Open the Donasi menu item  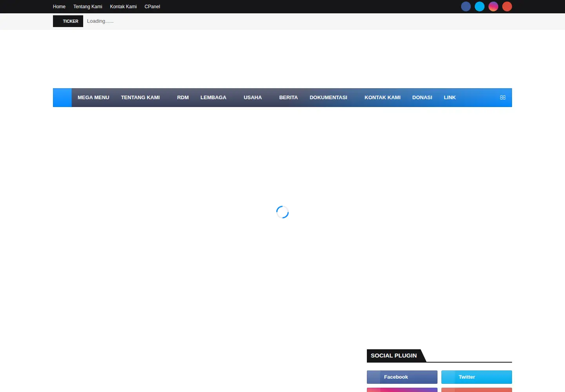[422, 98]
